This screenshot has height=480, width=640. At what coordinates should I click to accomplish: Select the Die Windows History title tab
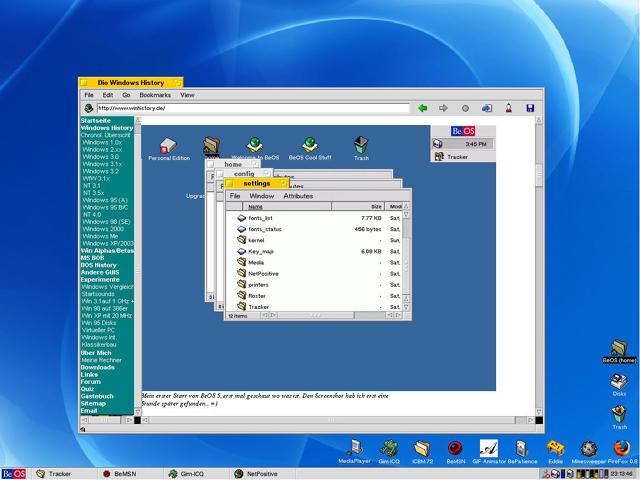point(131,82)
